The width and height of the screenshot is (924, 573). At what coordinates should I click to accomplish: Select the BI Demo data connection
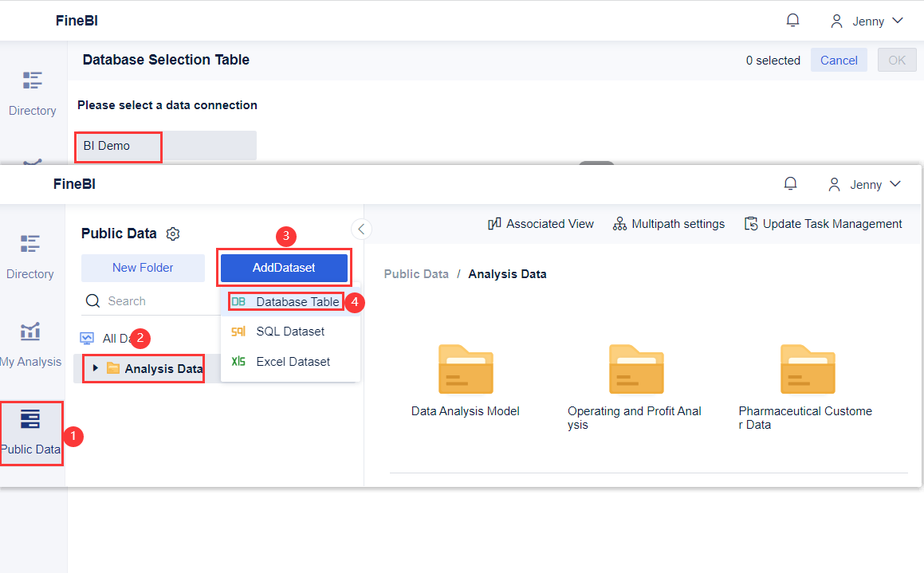[117, 147]
